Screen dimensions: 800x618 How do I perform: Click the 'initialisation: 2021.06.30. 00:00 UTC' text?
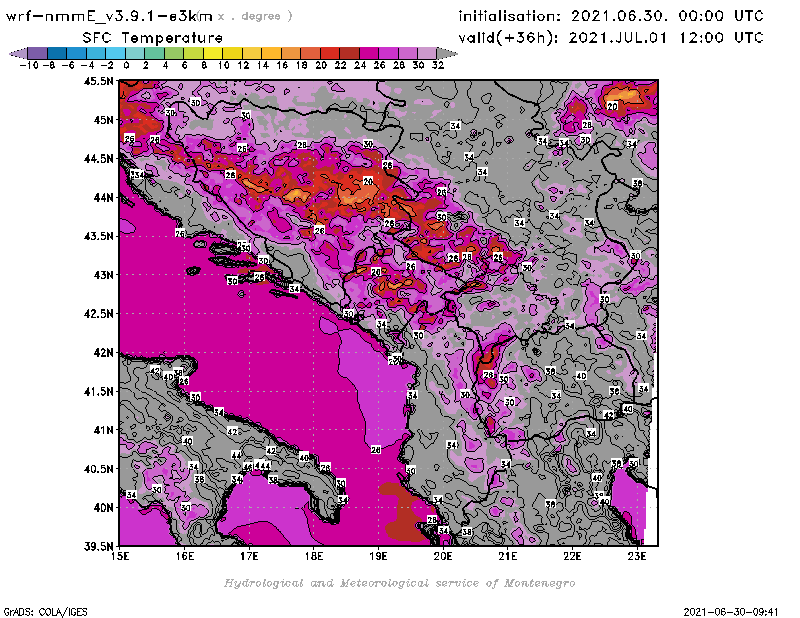[611, 16]
